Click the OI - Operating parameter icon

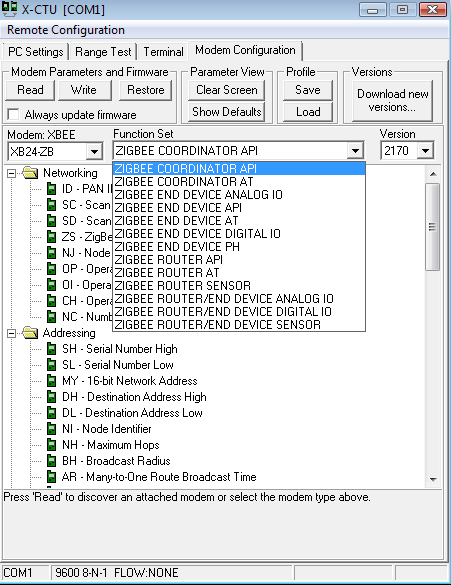point(51,285)
